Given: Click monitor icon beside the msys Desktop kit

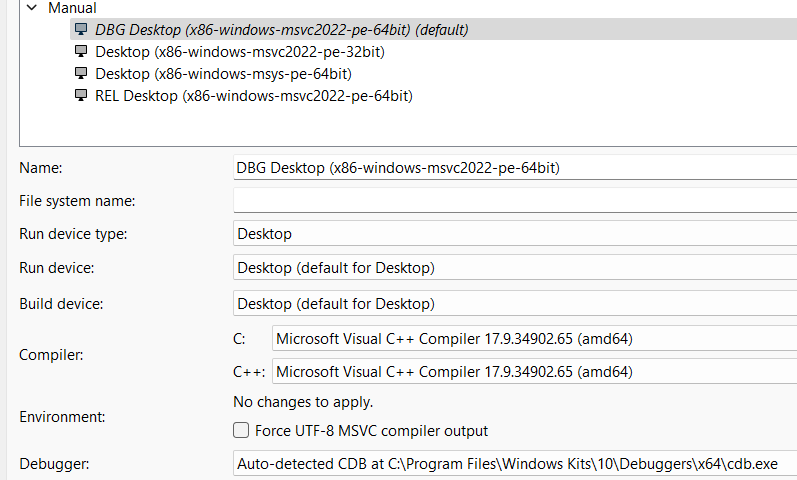Looking at the screenshot, I should click(82, 74).
